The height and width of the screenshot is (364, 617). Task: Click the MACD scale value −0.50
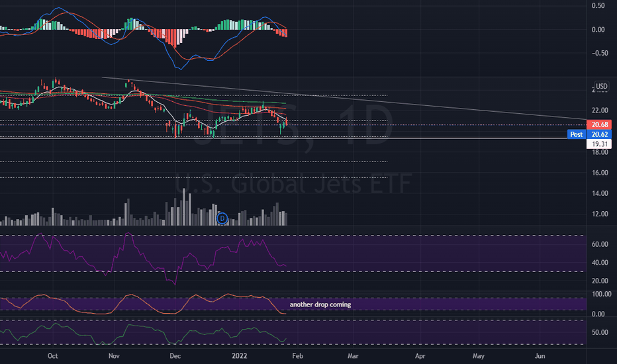600,53
